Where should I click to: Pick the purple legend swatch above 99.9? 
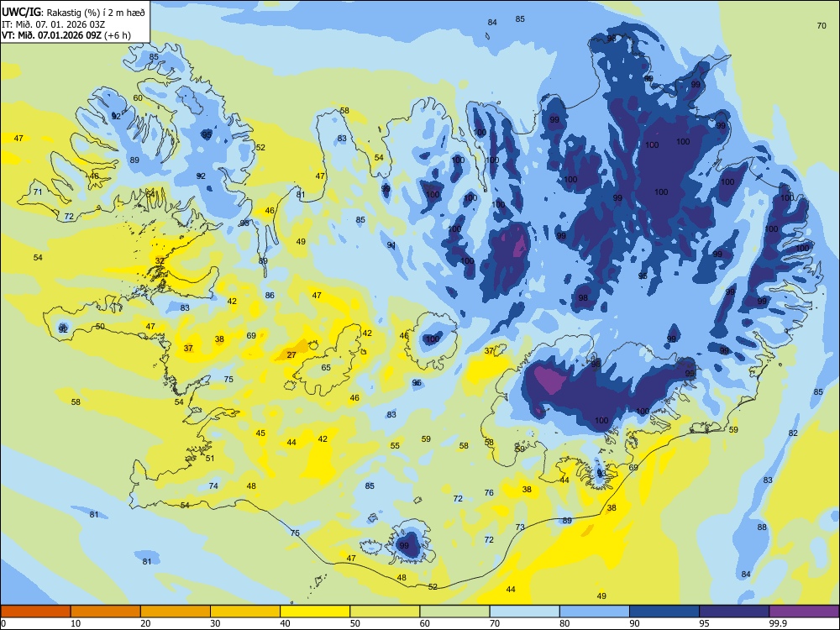tap(804, 612)
